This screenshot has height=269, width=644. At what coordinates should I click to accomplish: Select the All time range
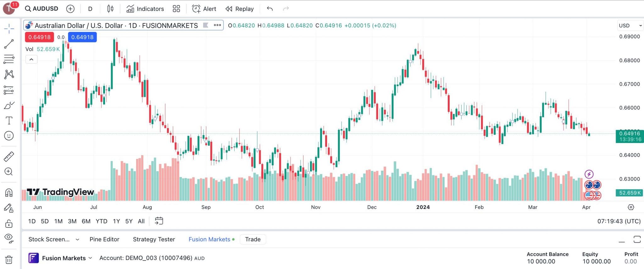click(x=141, y=221)
